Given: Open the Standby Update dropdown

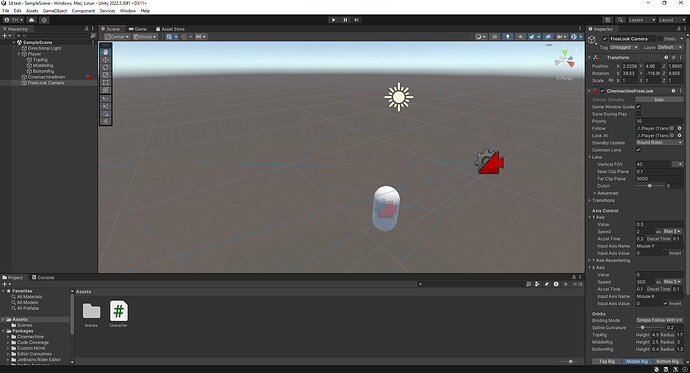Looking at the screenshot, I should point(659,143).
